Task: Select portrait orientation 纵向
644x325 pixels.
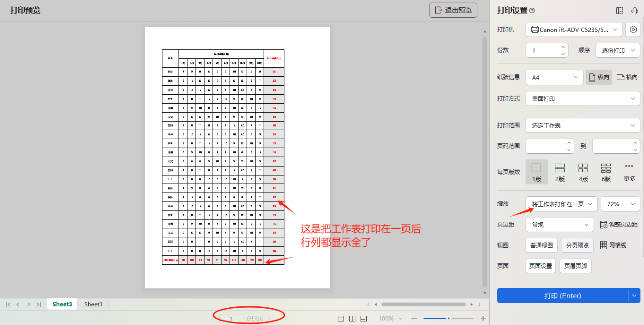Action: 599,77
